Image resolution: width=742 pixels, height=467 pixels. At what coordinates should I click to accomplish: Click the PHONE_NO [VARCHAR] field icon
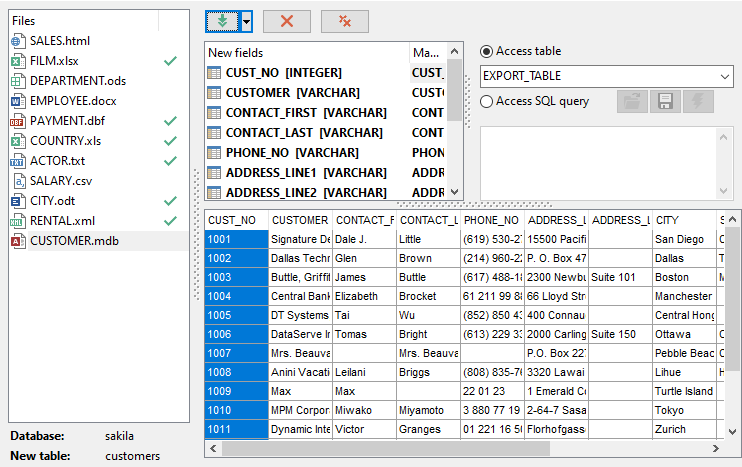213,153
